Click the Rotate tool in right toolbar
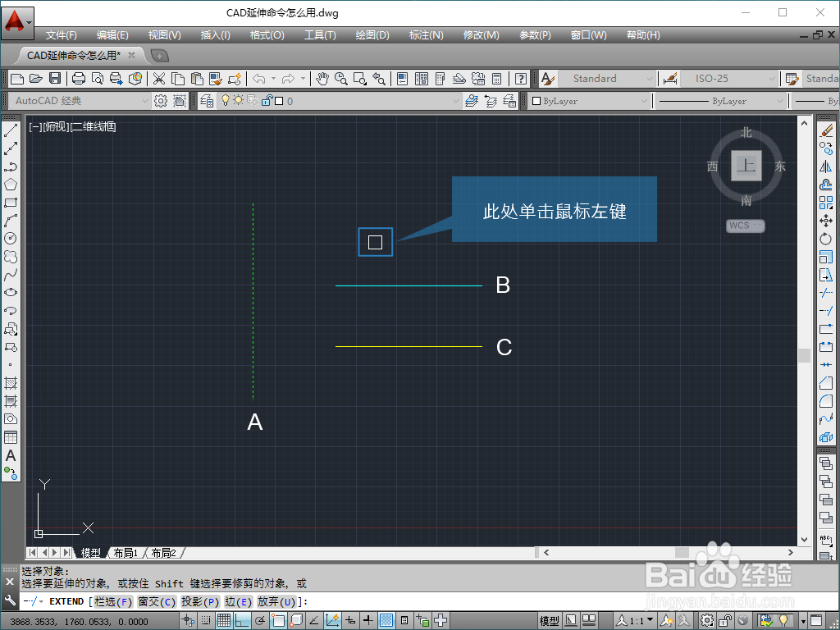The image size is (840, 630). click(826, 239)
